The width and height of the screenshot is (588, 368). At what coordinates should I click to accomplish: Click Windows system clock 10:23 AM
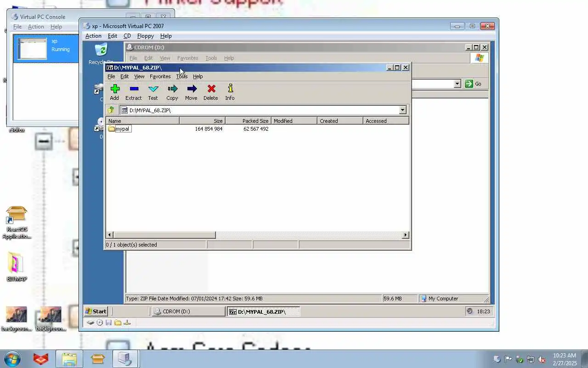(x=565, y=356)
